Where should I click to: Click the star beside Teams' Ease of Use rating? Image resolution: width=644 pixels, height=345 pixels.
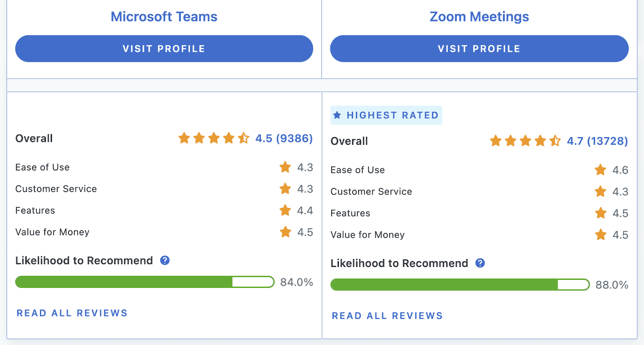pos(285,168)
